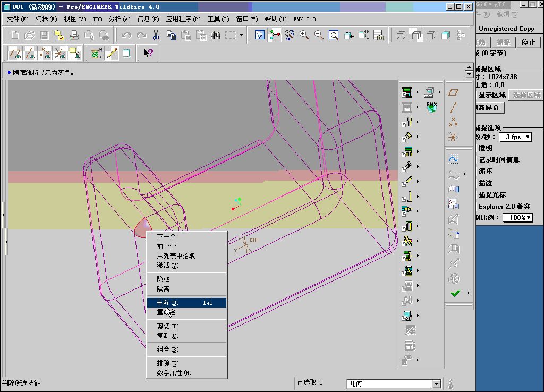Choose 数学属性 (H) from the context menu
544x392 pixels.
coord(186,372)
